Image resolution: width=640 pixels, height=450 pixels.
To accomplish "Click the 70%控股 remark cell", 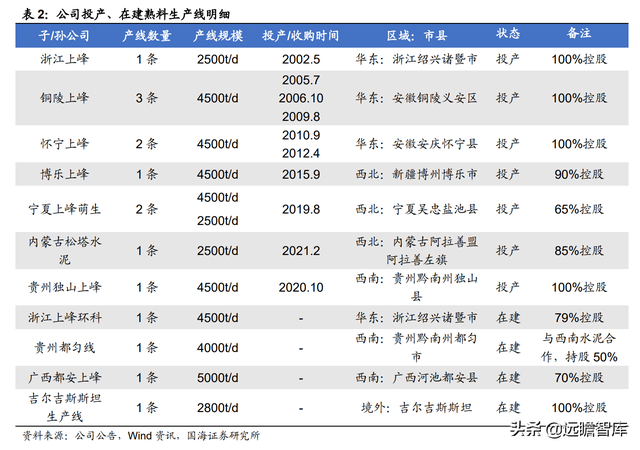I will [579, 377].
